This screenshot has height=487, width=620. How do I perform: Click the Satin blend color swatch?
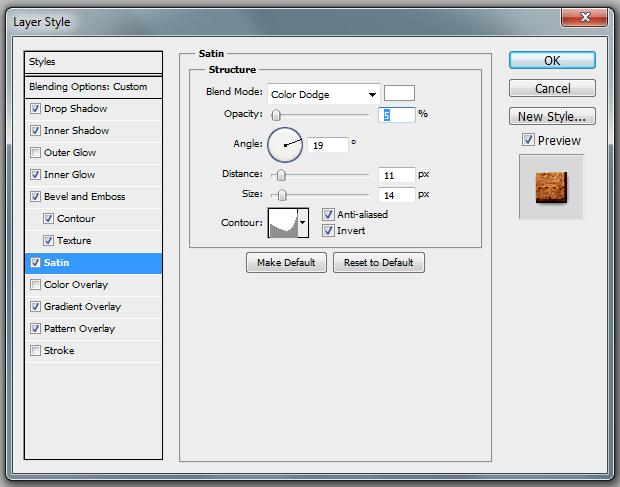pos(400,94)
